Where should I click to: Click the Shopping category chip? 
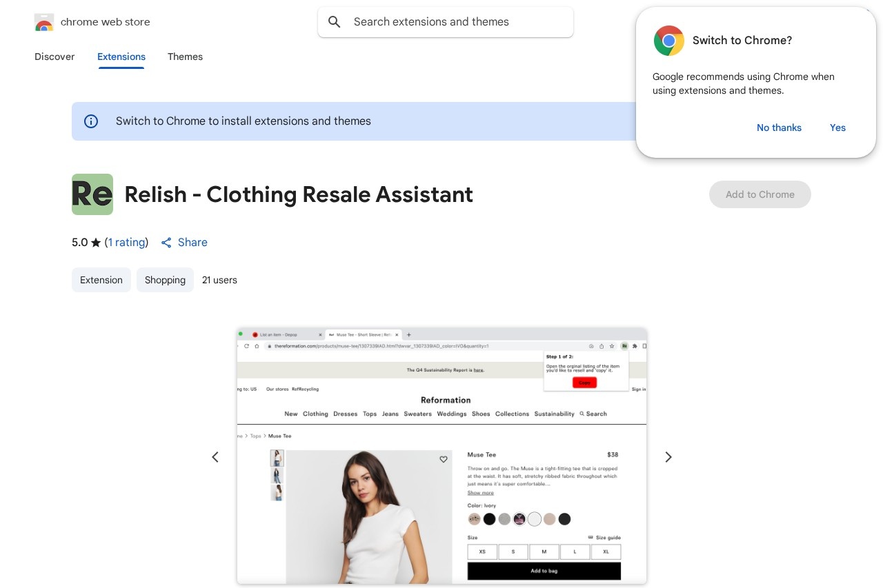coord(165,280)
